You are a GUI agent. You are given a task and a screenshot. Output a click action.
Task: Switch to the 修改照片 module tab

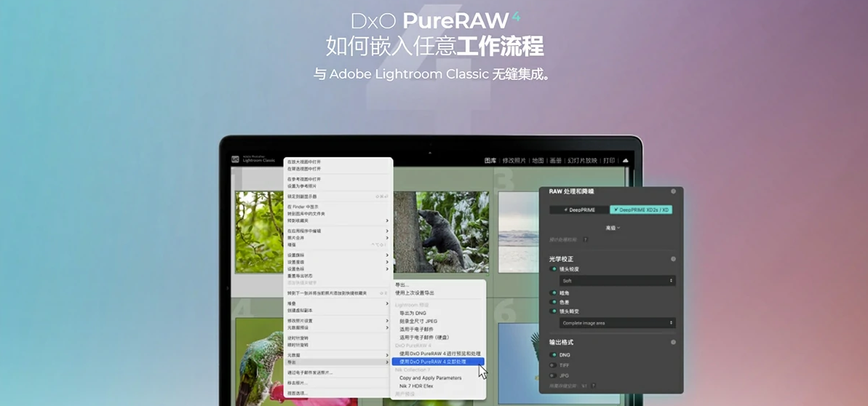click(514, 161)
